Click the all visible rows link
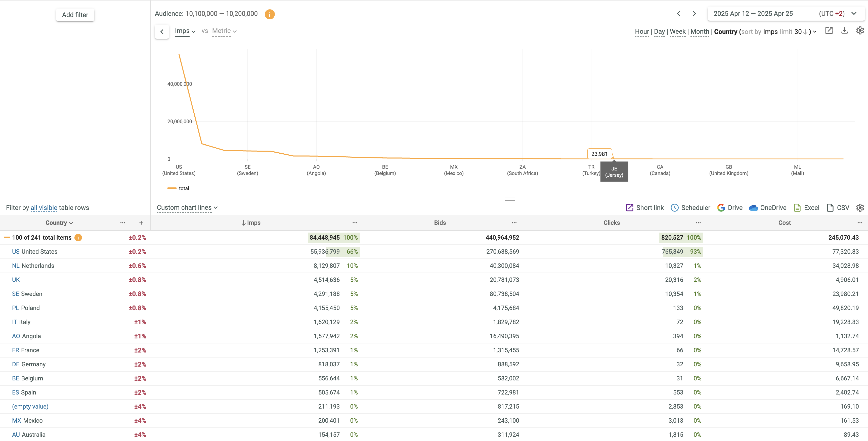 point(44,208)
